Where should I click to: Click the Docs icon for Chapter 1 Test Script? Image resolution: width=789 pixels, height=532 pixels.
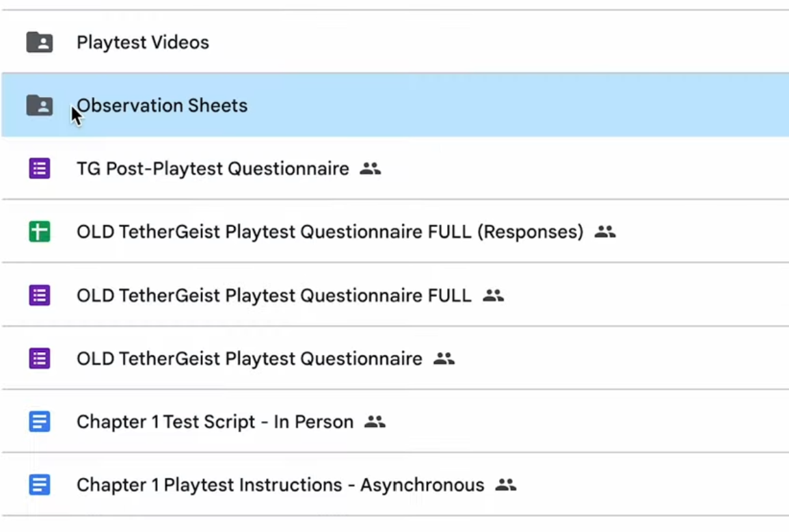40,422
